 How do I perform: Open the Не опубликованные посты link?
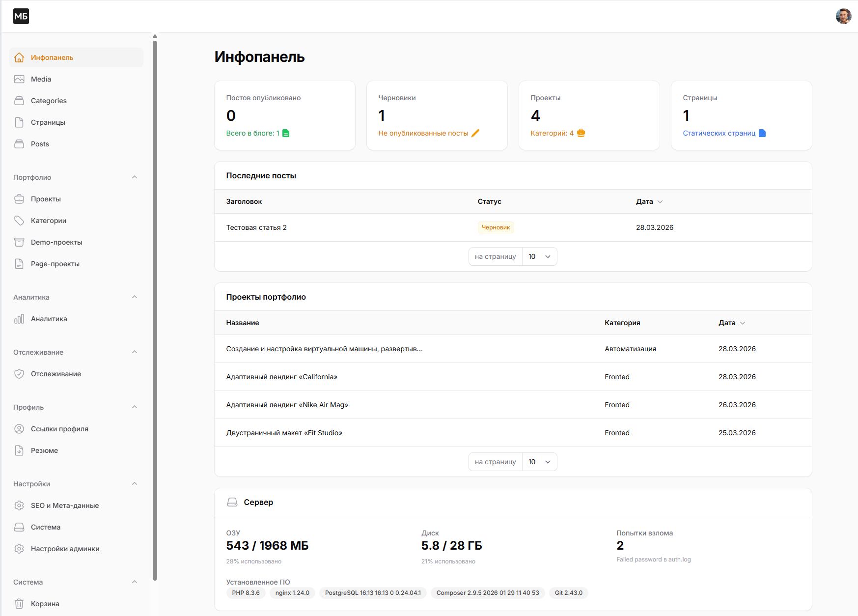[423, 133]
